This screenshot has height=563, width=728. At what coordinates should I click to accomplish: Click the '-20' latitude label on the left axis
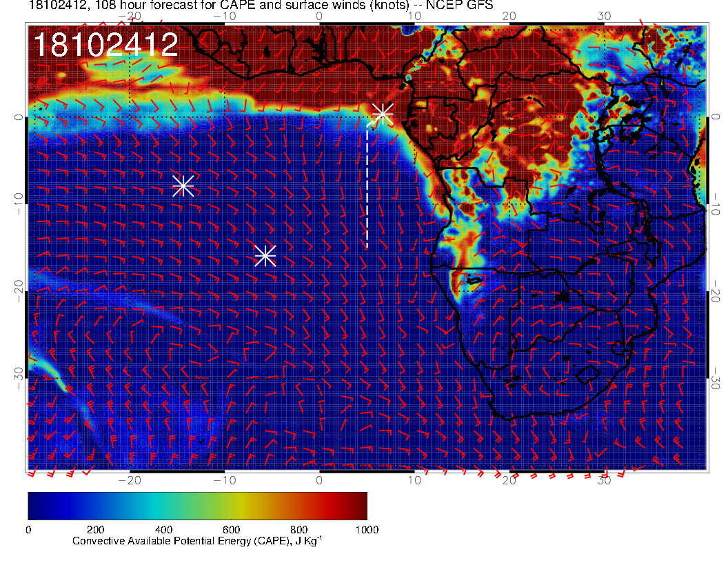(x=19, y=290)
